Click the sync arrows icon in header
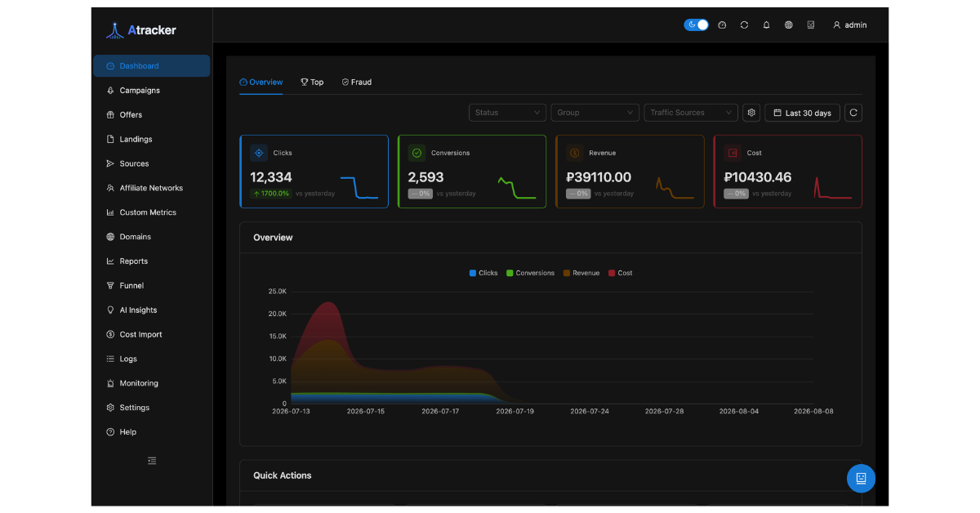 click(744, 25)
